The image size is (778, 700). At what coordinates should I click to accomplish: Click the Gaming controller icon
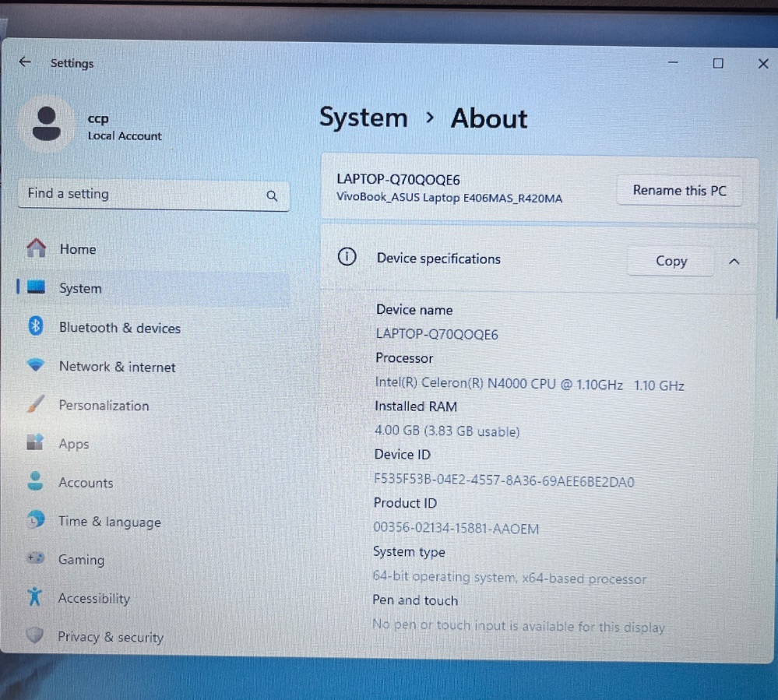pyautogui.click(x=36, y=558)
